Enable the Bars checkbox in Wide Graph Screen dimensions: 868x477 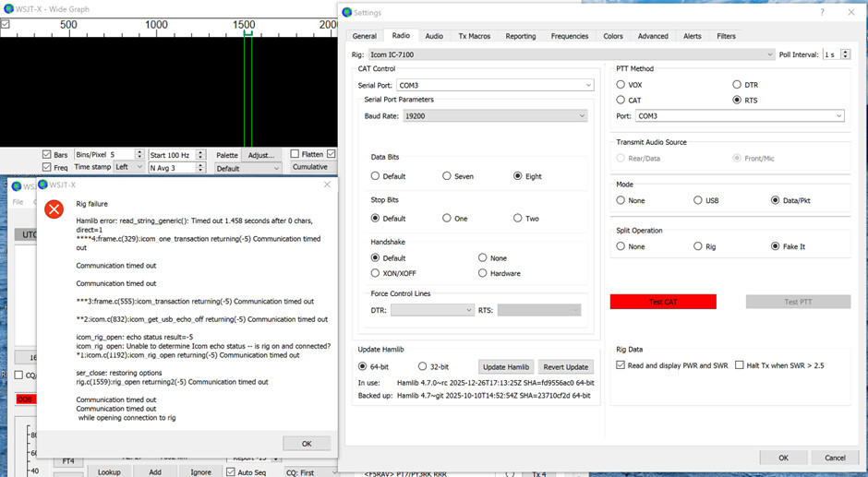click(47, 154)
